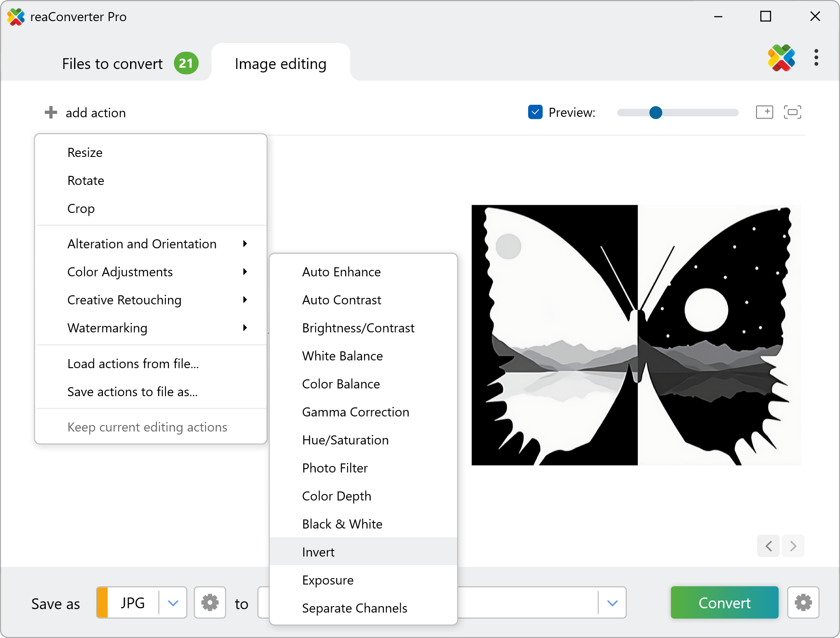Click Load actions from file
840x638 pixels.
tap(133, 364)
